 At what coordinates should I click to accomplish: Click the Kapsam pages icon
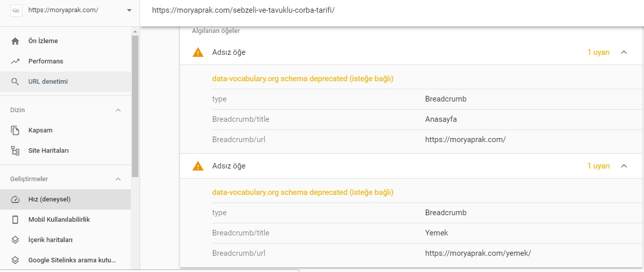tap(15, 130)
